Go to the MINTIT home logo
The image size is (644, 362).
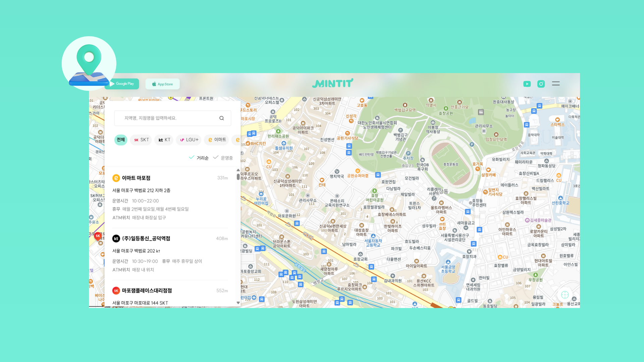point(332,83)
